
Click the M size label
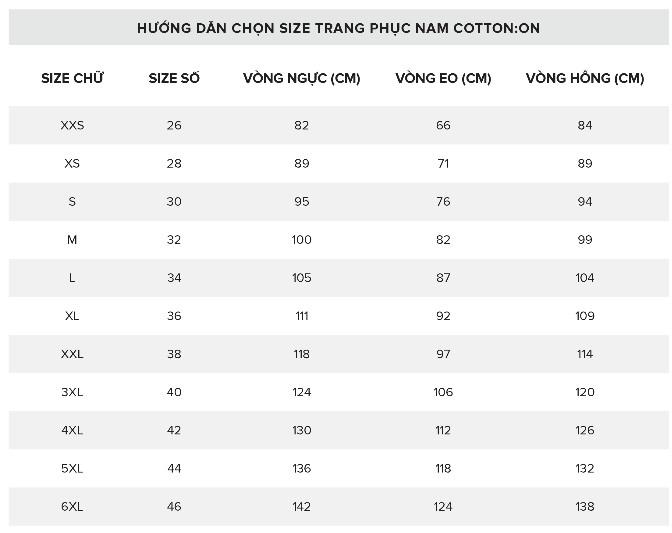(72, 240)
